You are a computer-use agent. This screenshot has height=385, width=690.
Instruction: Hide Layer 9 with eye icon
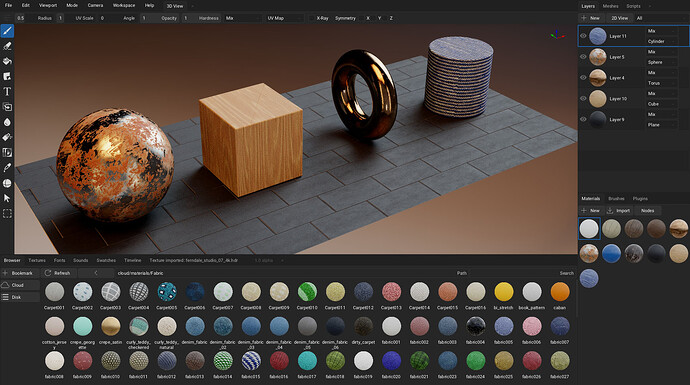click(583, 119)
